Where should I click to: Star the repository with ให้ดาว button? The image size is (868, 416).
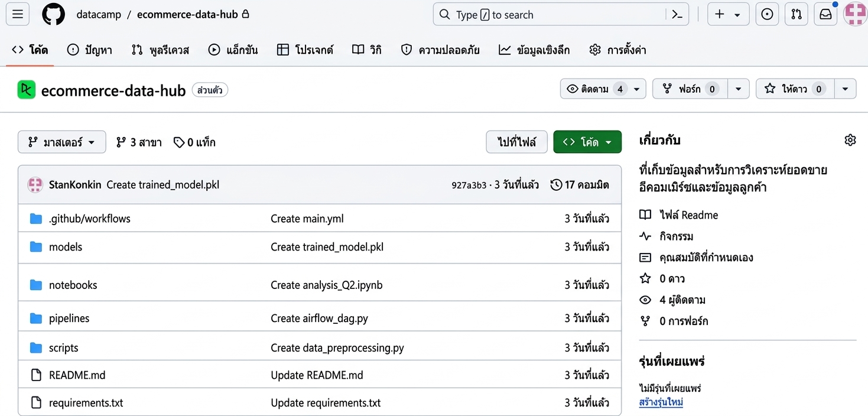[x=795, y=89]
